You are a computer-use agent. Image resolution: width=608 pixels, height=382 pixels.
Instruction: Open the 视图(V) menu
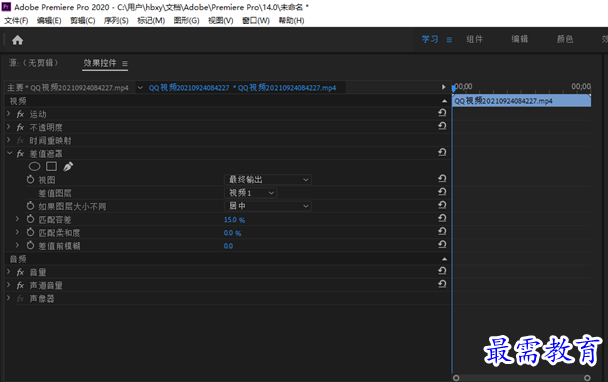pos(221,21)
